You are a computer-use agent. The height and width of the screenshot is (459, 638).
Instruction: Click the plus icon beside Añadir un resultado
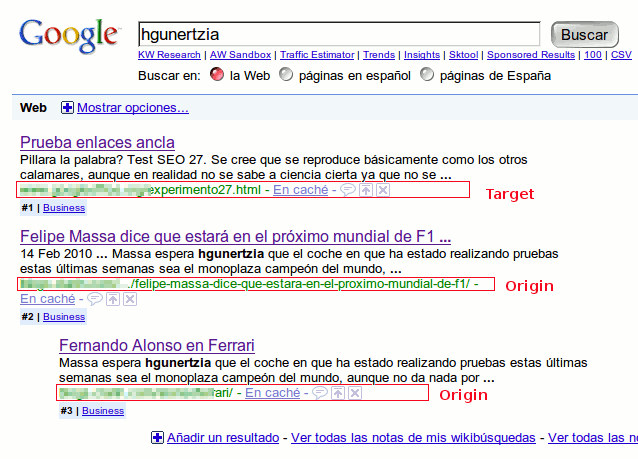click(x=157, y=438)
